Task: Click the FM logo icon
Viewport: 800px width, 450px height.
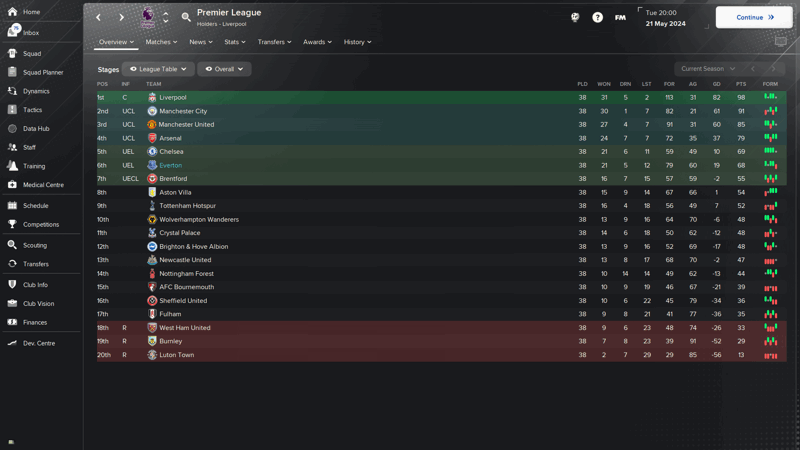Action: click(x=620, y=17)
